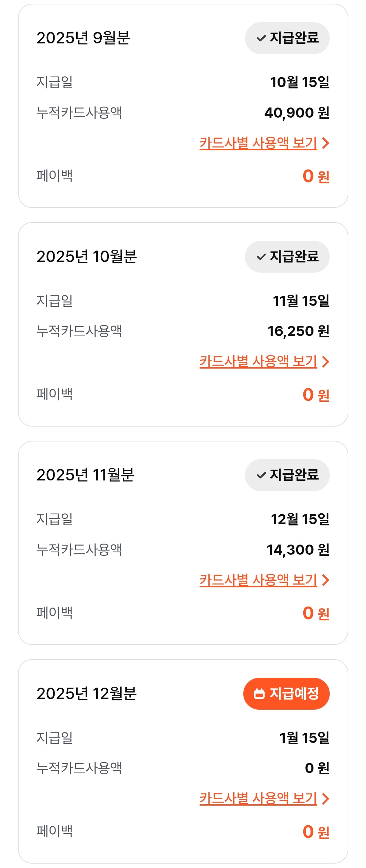The image size is (366, 868).
Task: Click the 2025년 12월분 card title
Action: [x=87, y=694]
